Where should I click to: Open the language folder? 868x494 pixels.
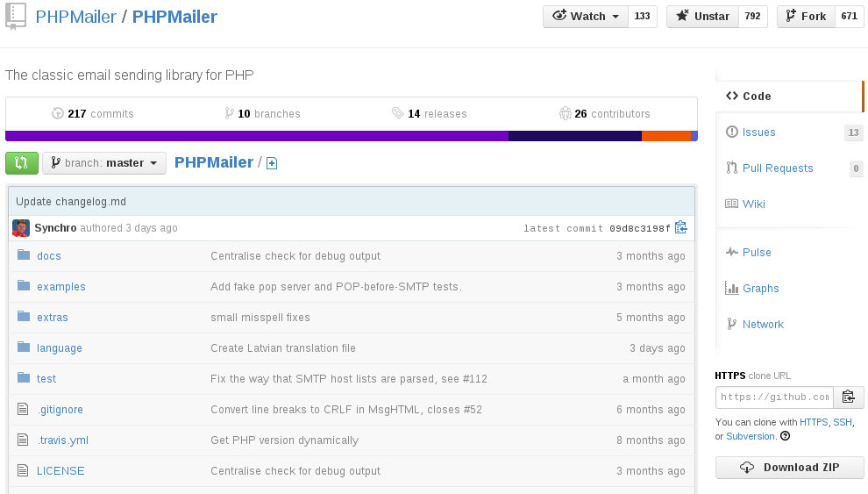pos(60,347)
